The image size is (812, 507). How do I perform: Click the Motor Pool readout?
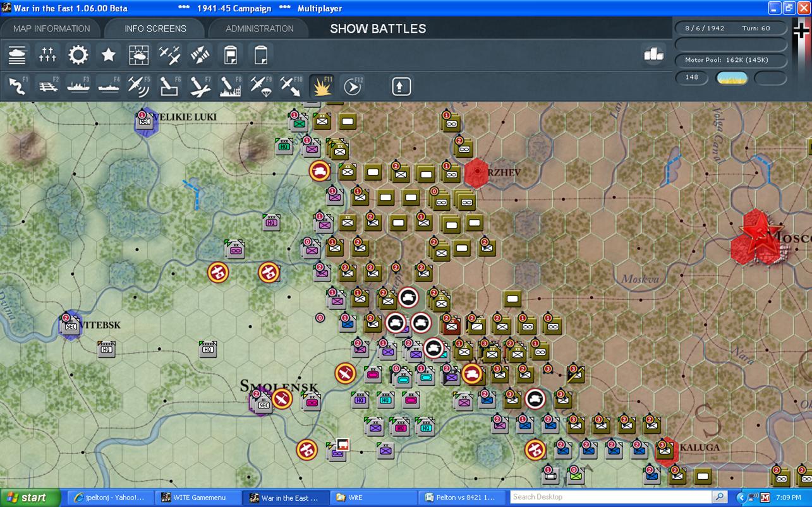(x=731, y=60)
